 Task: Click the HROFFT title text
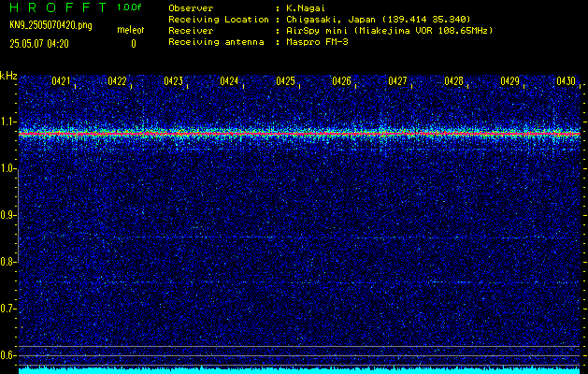59,7
